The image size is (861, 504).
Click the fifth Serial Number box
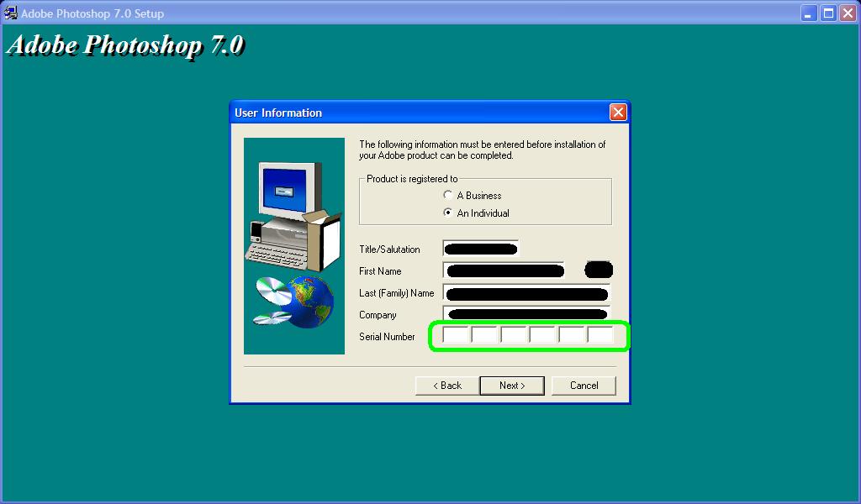pyautogui.click(x=571, y=335)
